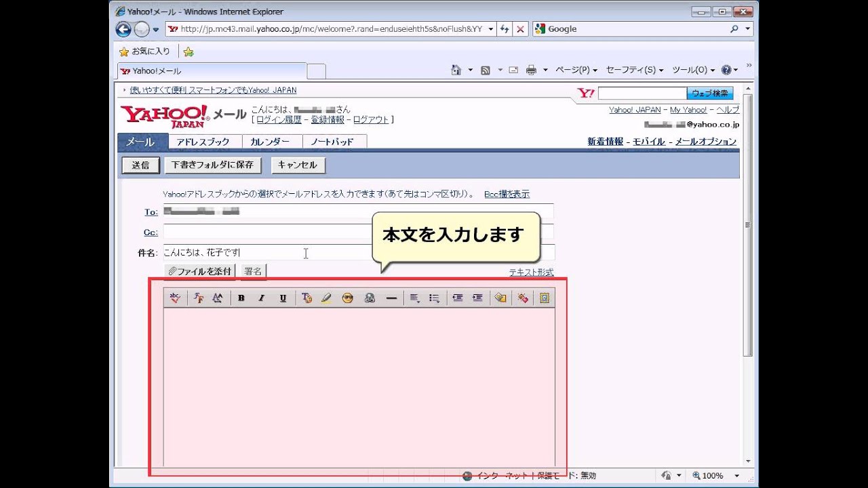Open the bullet list dropdown icon
The image size is (868, 488).
click(x=435, y=298)
